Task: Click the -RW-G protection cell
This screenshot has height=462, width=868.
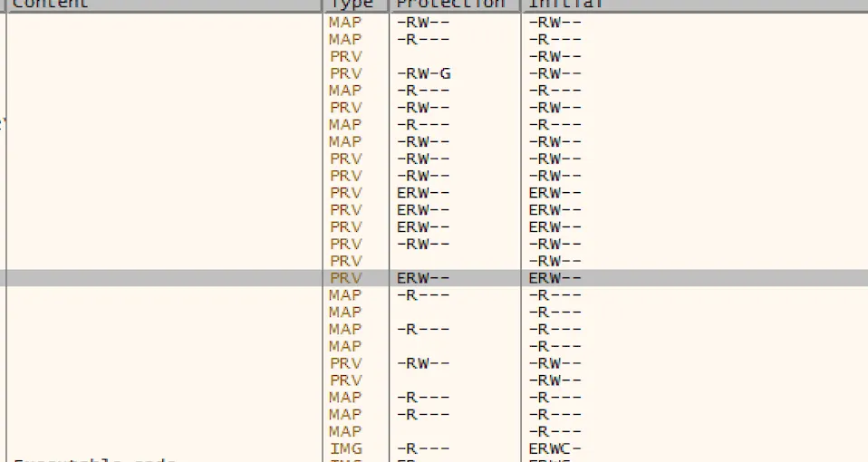Action: 424,73
